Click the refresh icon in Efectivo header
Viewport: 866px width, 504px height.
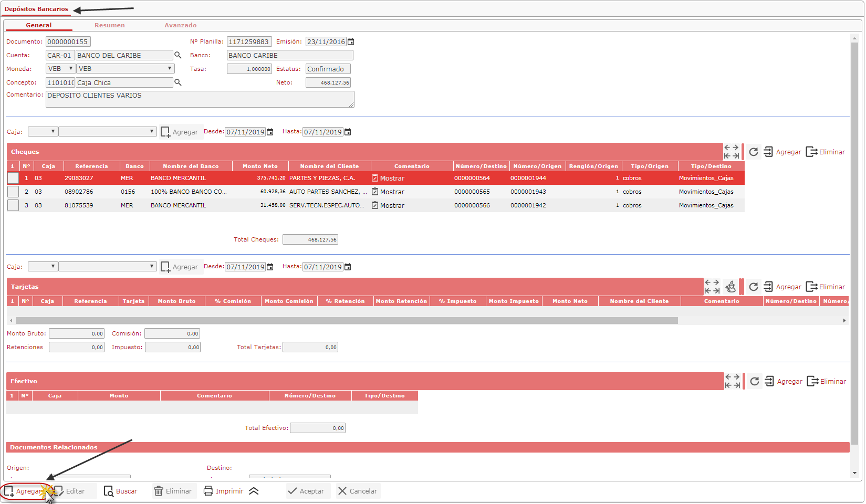755,381
